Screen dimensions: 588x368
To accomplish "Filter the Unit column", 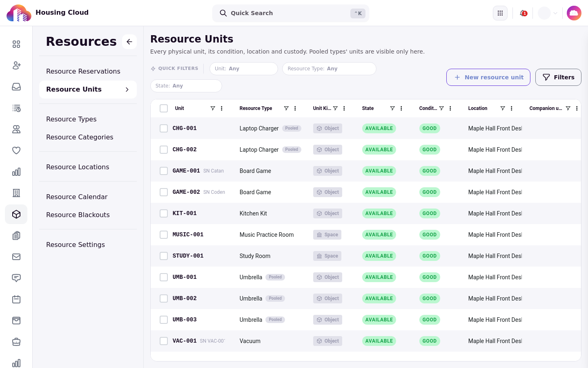I will coord(213,108).
